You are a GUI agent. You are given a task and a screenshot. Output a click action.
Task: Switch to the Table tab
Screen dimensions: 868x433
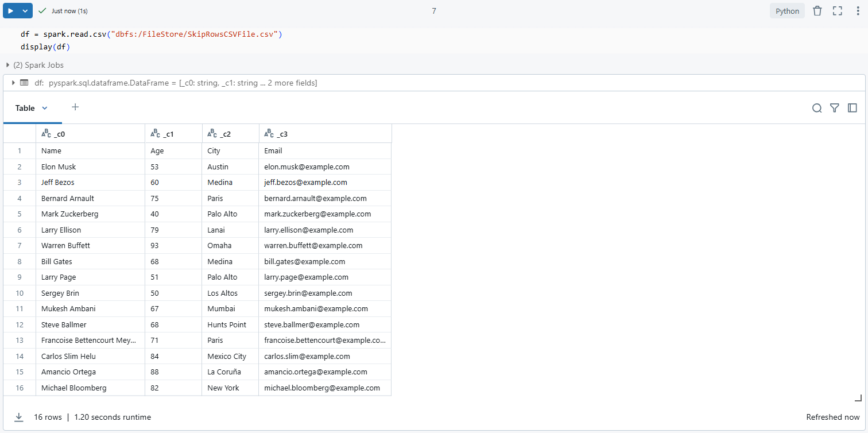tap(24, 108)
